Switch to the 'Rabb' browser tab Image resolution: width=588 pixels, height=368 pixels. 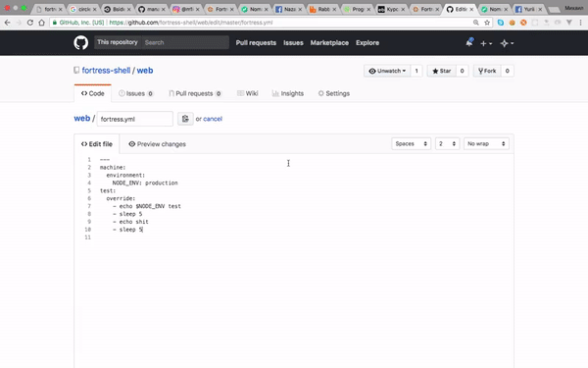(x=322, y=9)
